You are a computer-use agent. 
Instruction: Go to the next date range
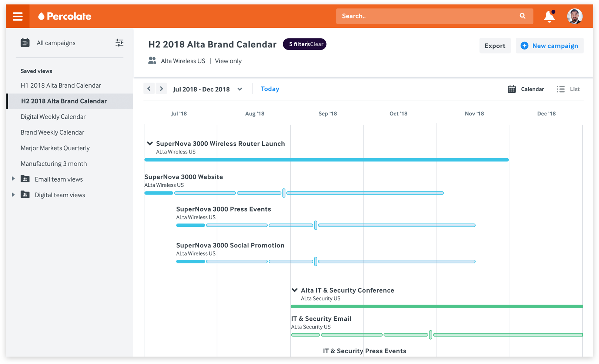click(161, 89)
